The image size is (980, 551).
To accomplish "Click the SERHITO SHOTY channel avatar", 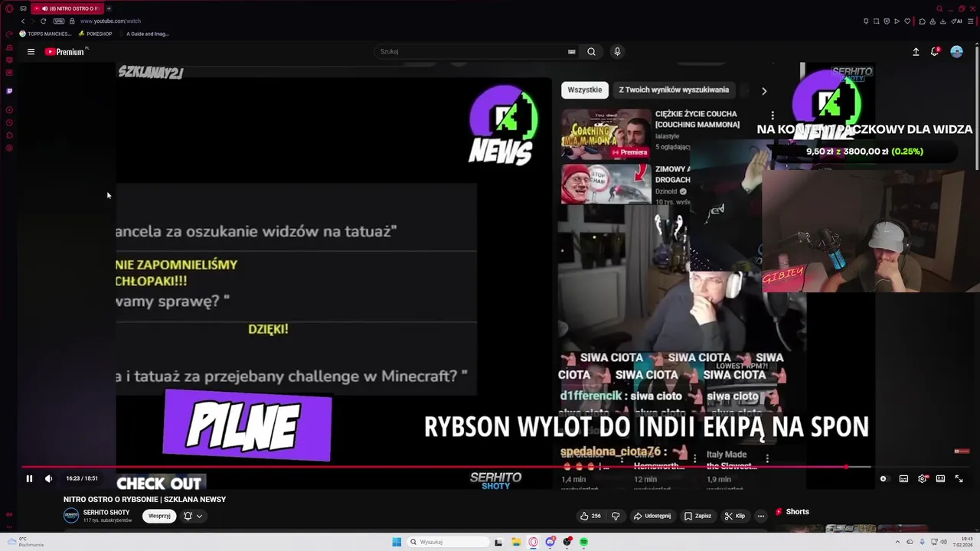I will 71,516.
